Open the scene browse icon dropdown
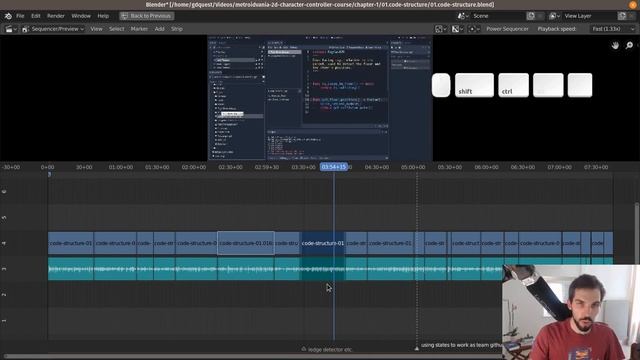 (463, 16)
